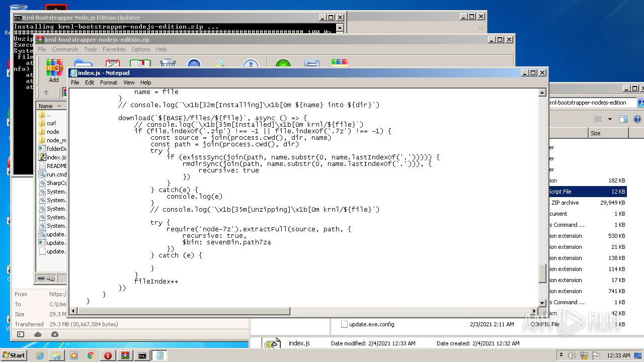Click the terminal icon in download panel

pyautogui.click(x=21, y=334)
